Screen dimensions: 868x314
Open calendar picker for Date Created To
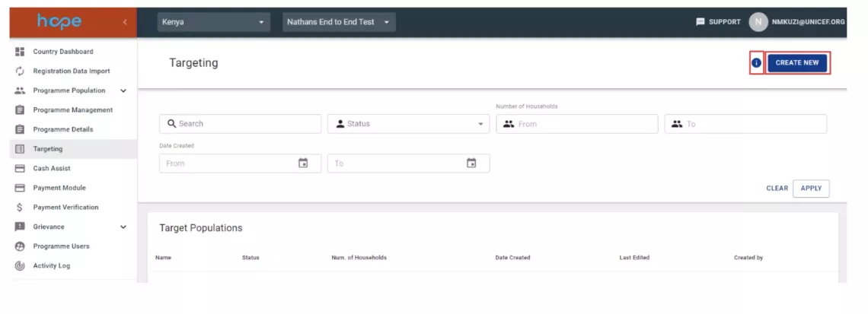[471, 163]
